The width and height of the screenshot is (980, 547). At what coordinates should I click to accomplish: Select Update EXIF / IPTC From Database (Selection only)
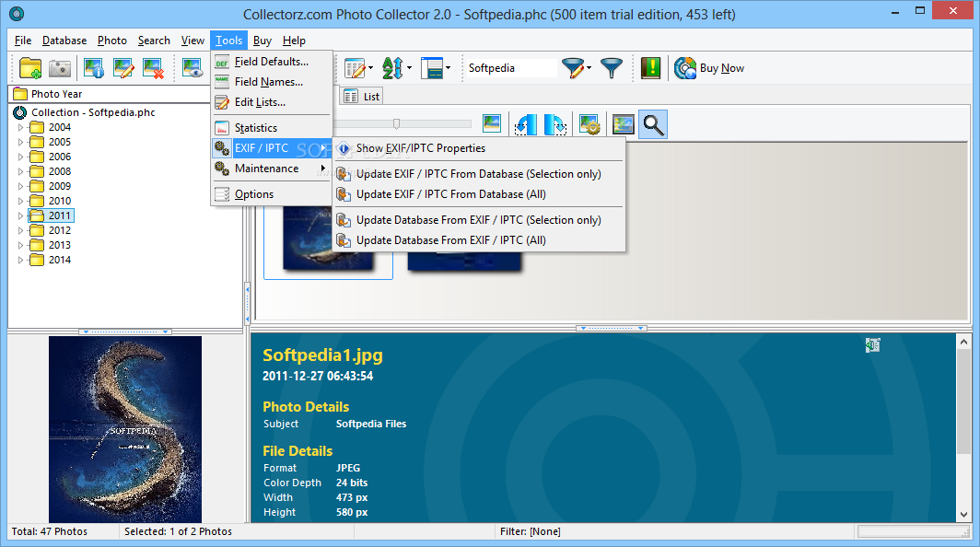click(x=479, y=174)
